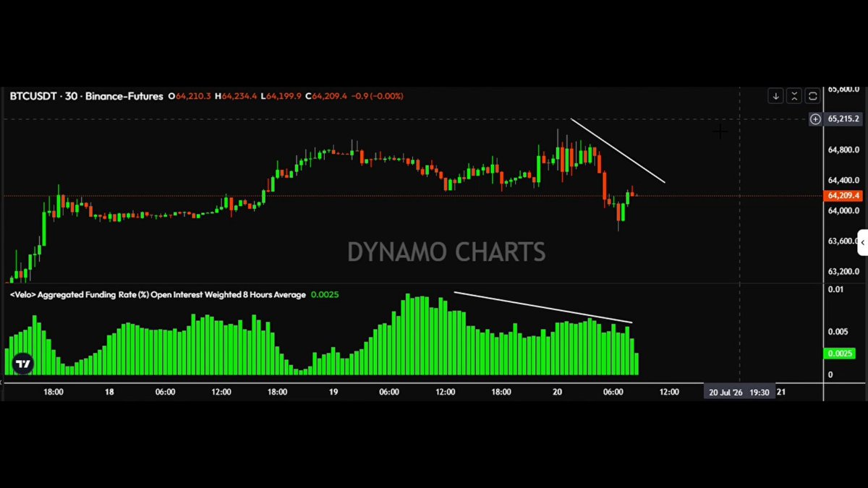Viewport: 868px width, 488px height.
Task: Click the 63,200.0 price axis label
Action: [x=843, y=272]
